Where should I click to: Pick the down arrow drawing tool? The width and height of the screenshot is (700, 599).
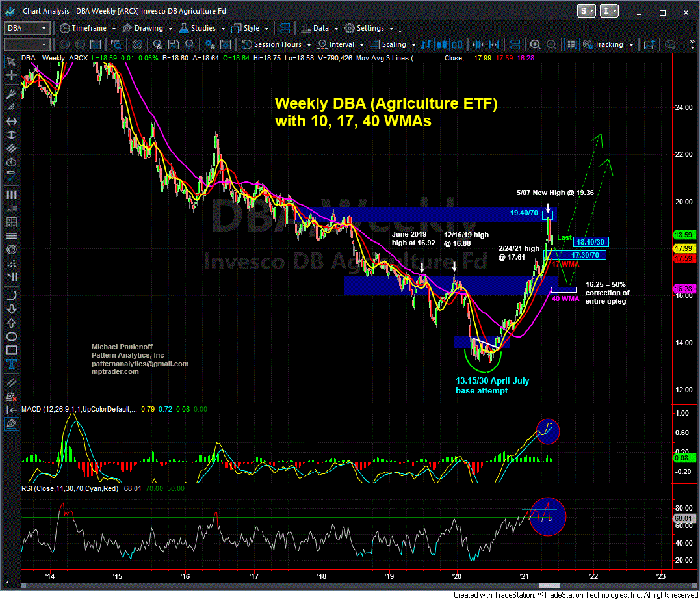click(x=12, y=309)
